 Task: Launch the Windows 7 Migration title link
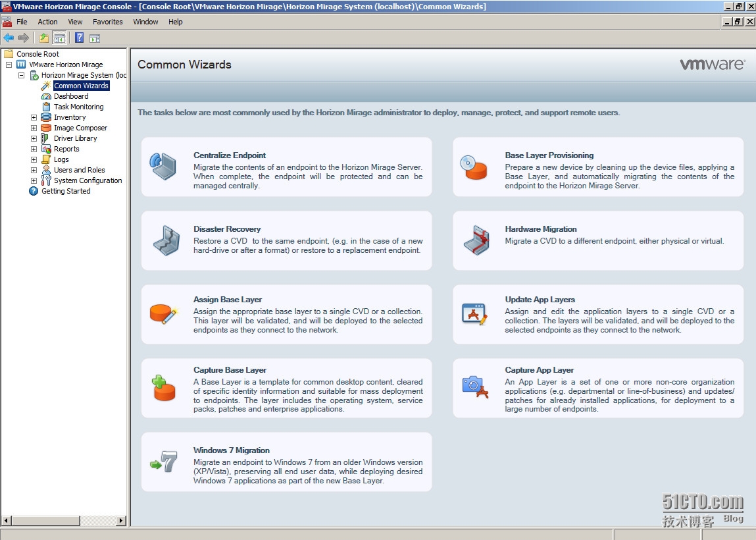tap(232, 450)
